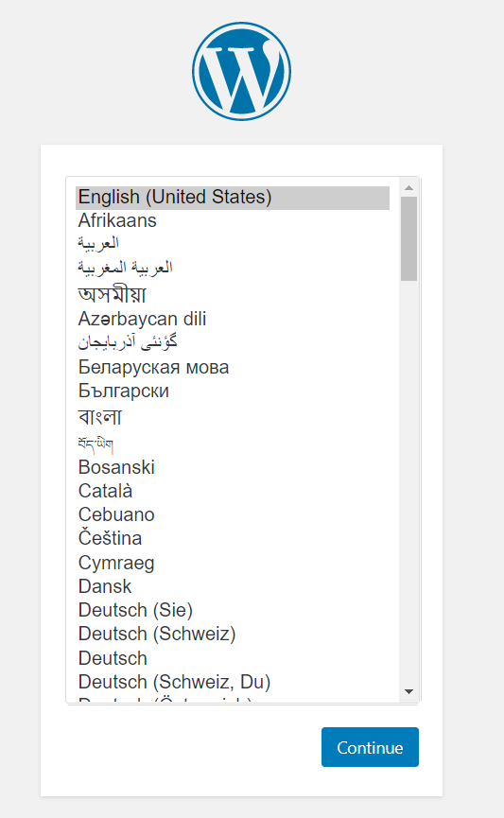
Task: Select Български from the list
Action: (233, 391)
